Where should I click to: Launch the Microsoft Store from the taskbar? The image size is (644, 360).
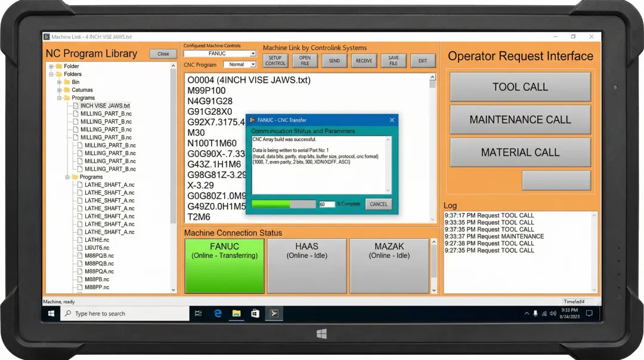255,313
